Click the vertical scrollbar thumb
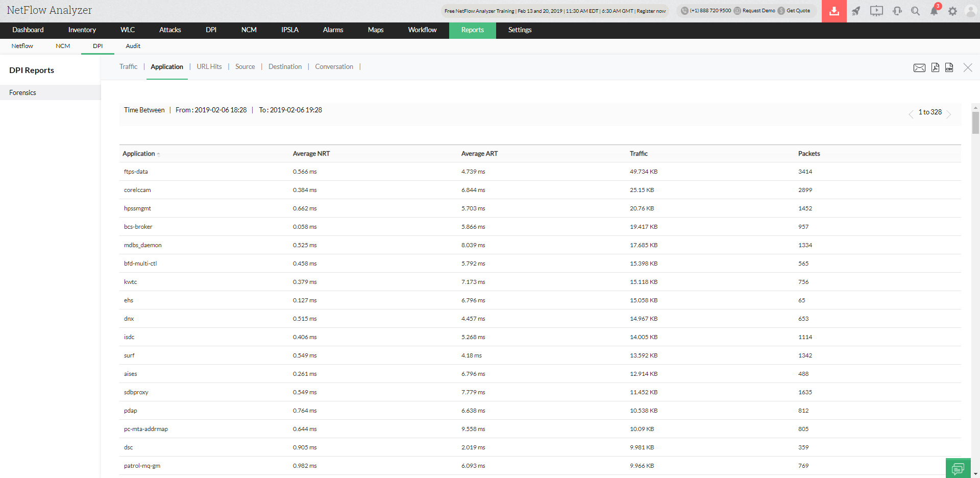This screenshot has height=478, width=980. (x=975, y=123)
